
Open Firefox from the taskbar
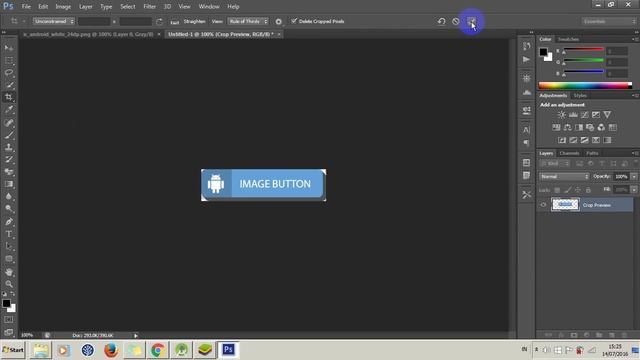click(111, 350)
